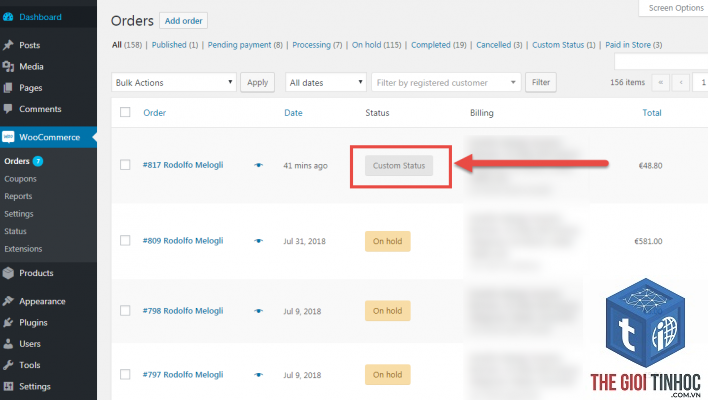
Task: Click the Dashboard gauge icon
Action: point(8,17)
